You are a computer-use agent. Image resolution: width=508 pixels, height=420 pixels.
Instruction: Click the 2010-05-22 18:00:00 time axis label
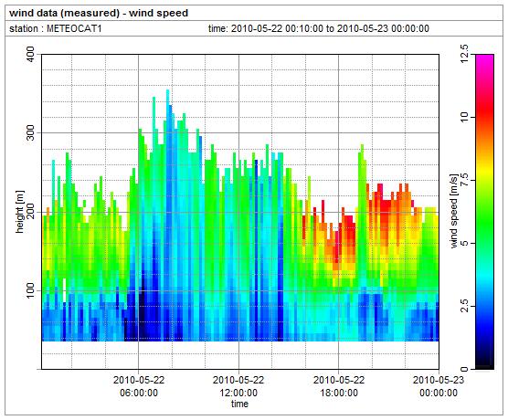(339, 386)
